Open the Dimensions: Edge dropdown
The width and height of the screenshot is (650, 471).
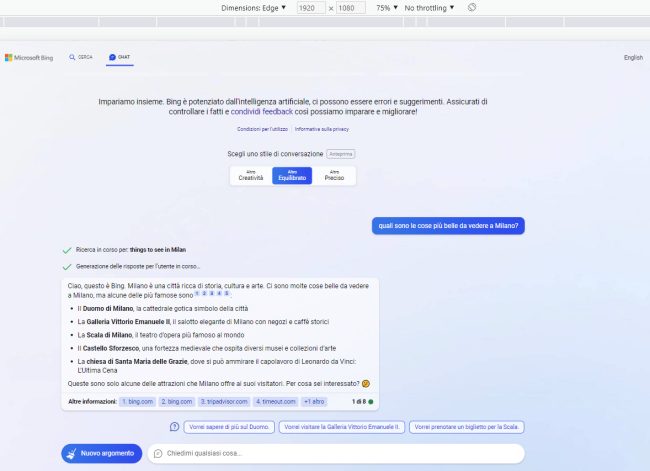253,8
